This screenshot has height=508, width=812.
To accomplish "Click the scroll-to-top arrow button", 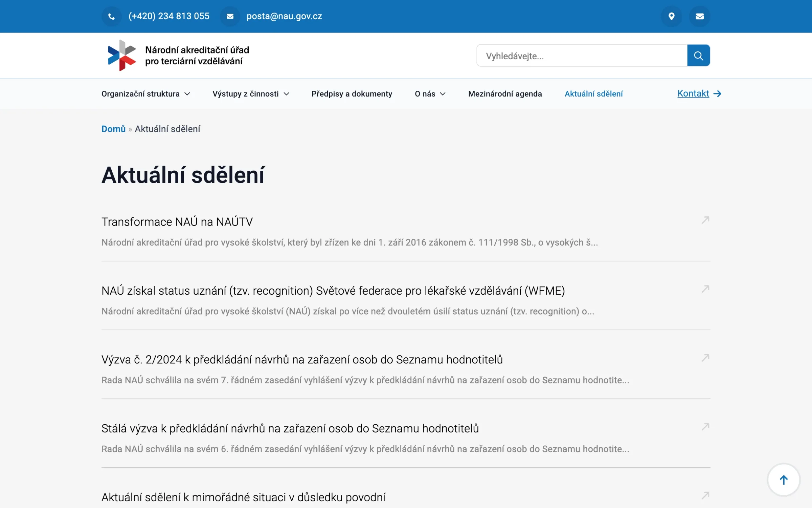I will [x=784, y=480].
